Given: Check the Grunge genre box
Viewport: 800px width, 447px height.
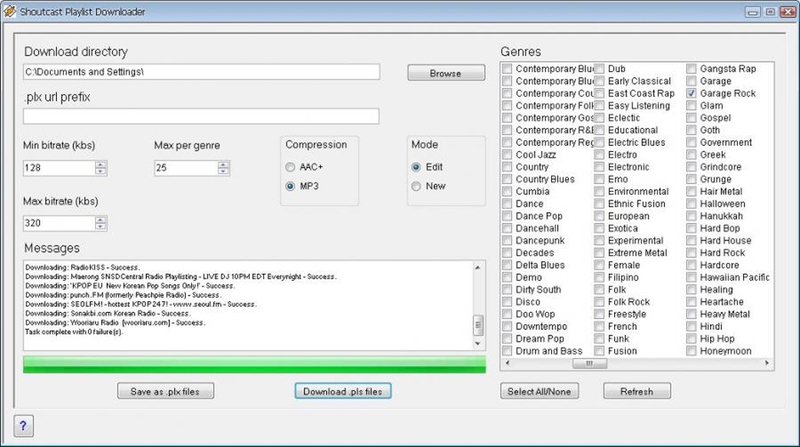Looking at the screenshot, I should [x=691, y=179].
